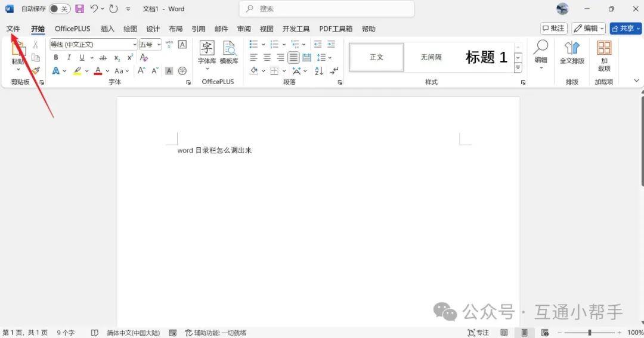This screenshot has height=338, width=644.
Task: Click the Clear Formatting eraser icon
Action: tap(144, 57)
